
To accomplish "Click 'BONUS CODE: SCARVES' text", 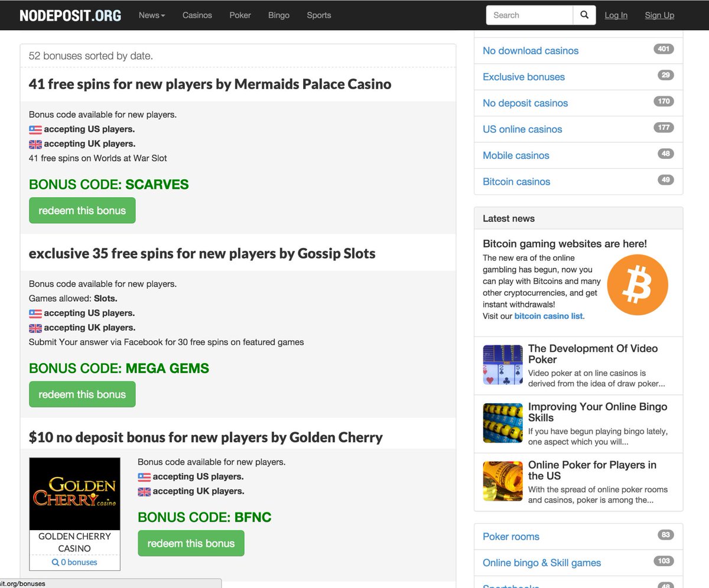I will (x=109, y=185).
